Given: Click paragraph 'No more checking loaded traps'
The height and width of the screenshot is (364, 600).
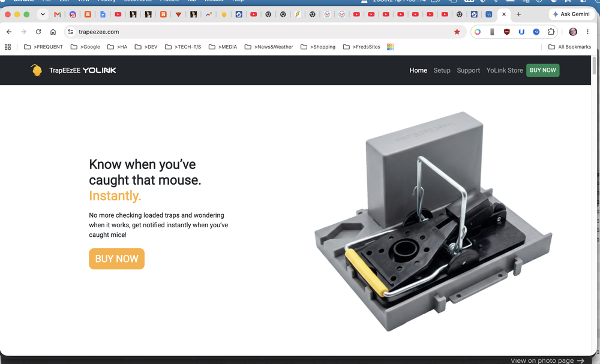Looking at the screenshot, I should tap(158, 225).
